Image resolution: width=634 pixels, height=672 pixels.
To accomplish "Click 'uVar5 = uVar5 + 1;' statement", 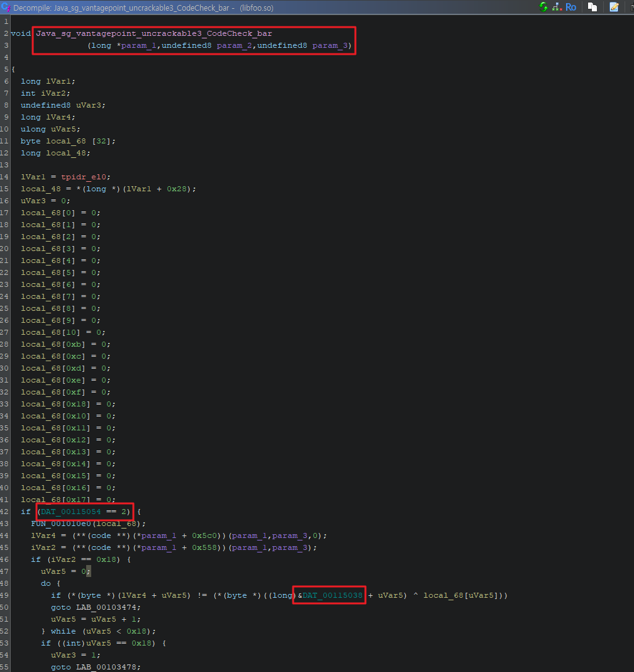I will 96,620.
